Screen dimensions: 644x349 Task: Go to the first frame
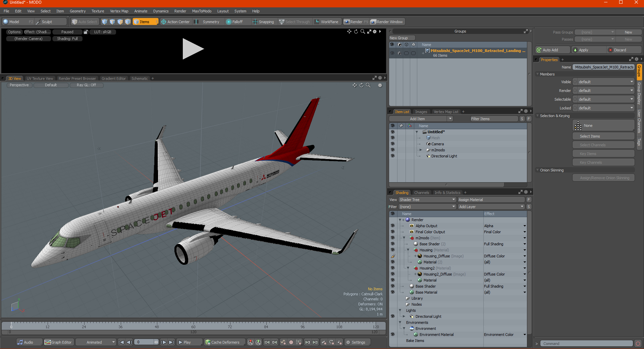coord(121,342)
